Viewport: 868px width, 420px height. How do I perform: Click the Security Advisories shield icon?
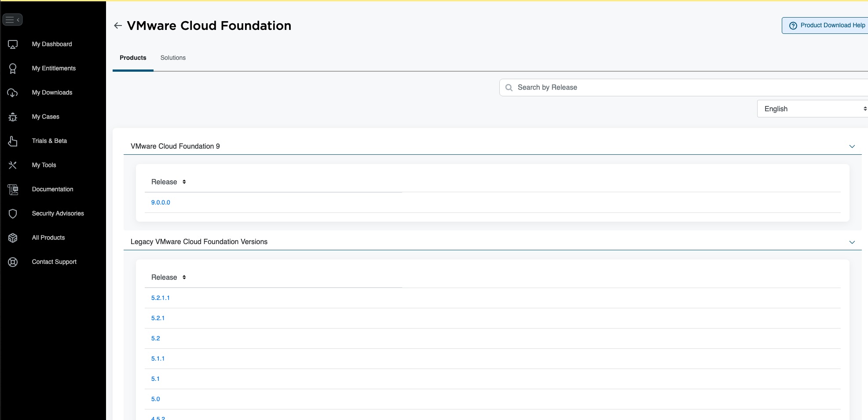(13, 214)
